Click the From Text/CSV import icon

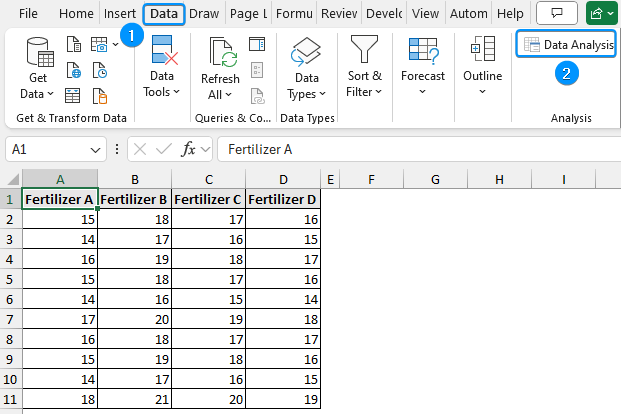(73, 44)
